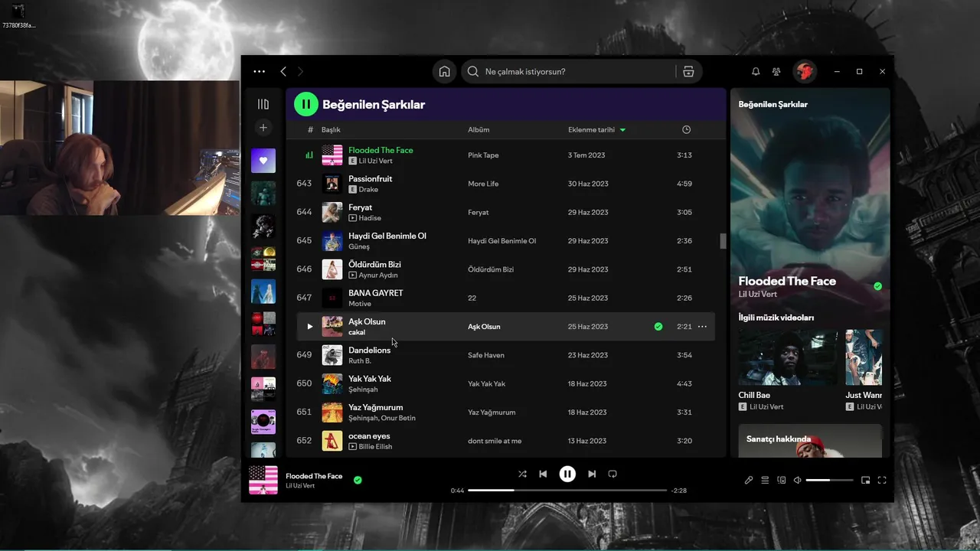Open Chill Bae music video thumbnail
This screenshot has width=980, height=551.
788,357
